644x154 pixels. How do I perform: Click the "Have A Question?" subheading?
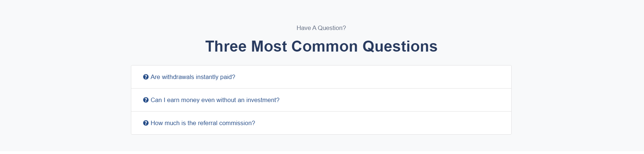point(321,28)
